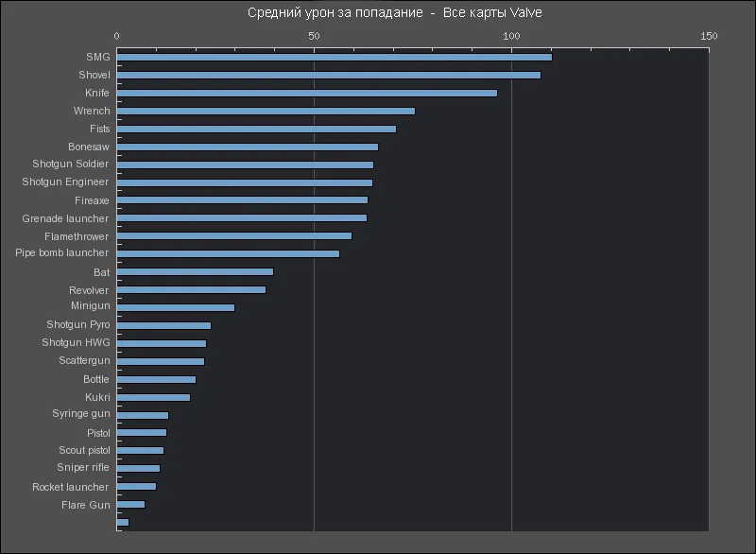Select the Shovel bar
The image size is (756, 554).
click(328, 76)
